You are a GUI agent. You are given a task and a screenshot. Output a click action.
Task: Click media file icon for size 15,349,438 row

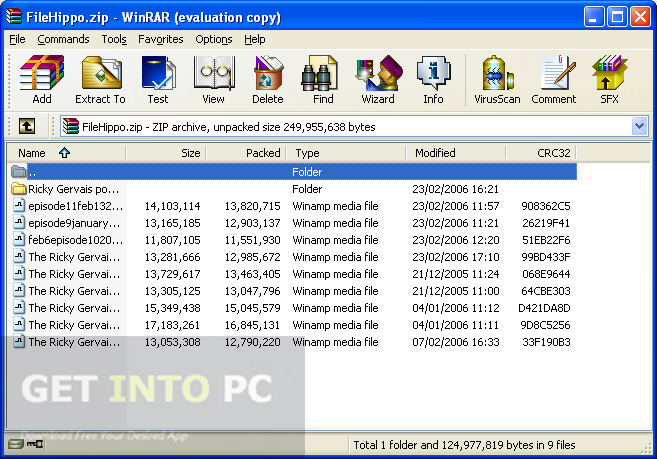19,307
